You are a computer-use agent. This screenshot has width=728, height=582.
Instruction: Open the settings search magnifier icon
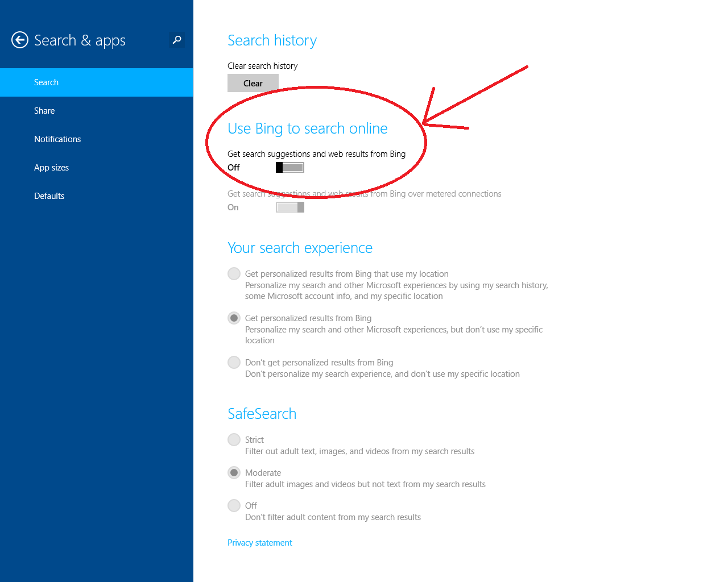point(177,40)
